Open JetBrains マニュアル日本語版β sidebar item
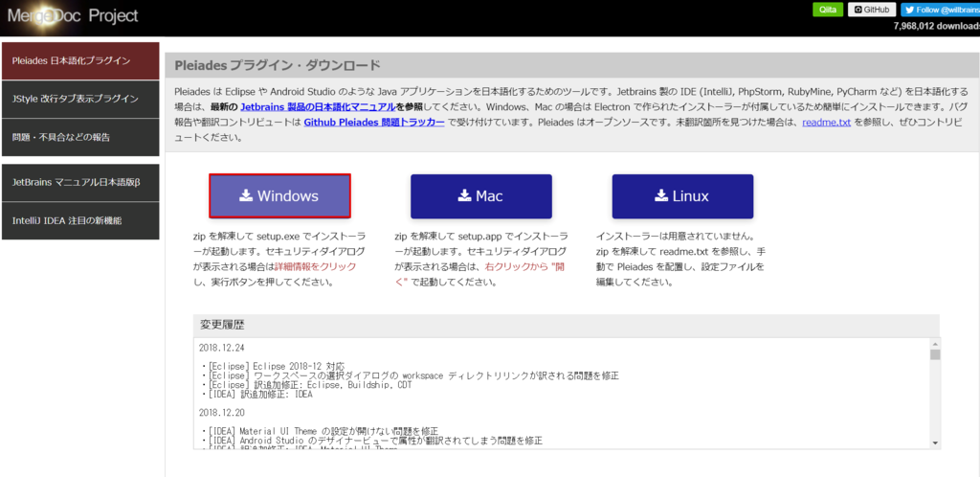 coord(80,183)
